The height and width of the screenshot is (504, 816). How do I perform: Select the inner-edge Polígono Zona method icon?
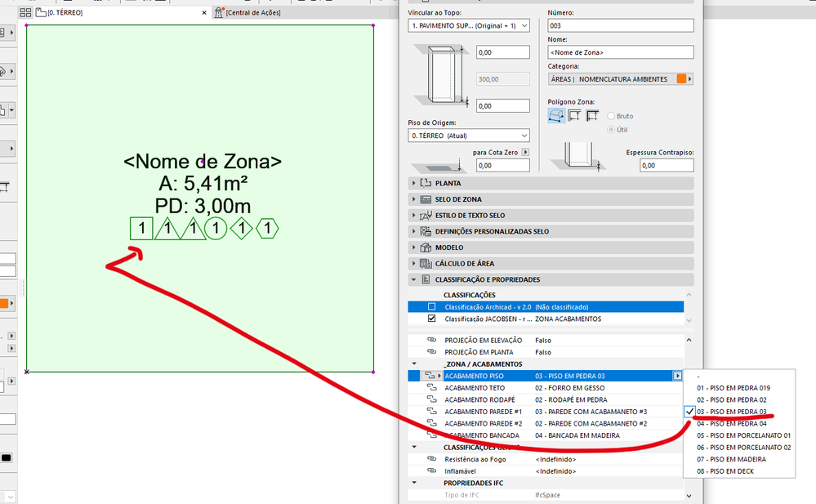coord(574,116)
